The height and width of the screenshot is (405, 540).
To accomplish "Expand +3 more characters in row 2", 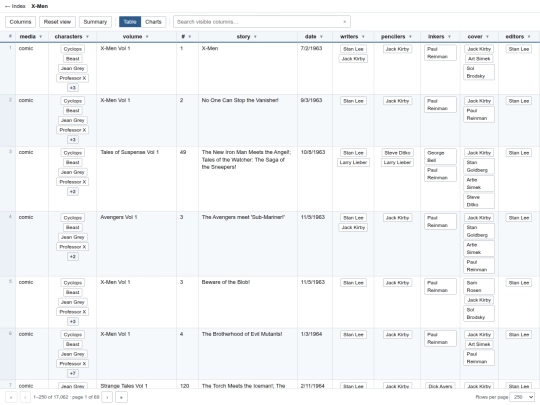I will pos(73,139).
